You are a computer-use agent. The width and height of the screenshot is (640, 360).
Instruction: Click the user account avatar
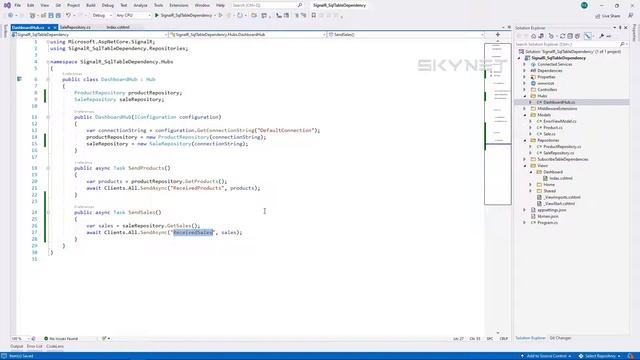584,5
